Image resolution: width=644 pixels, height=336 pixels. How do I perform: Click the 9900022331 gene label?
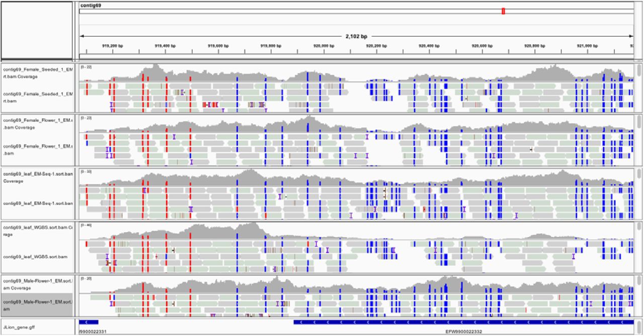coord(93,331)
